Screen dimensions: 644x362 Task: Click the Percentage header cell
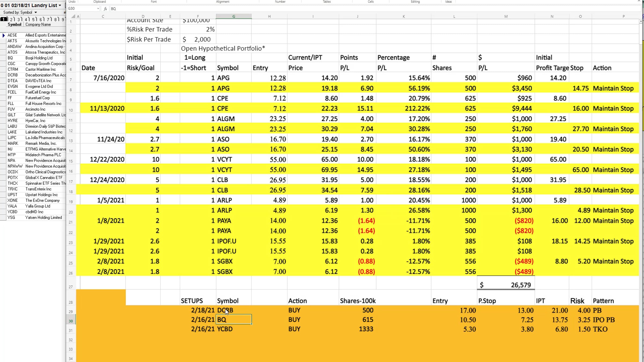[404, 57]
